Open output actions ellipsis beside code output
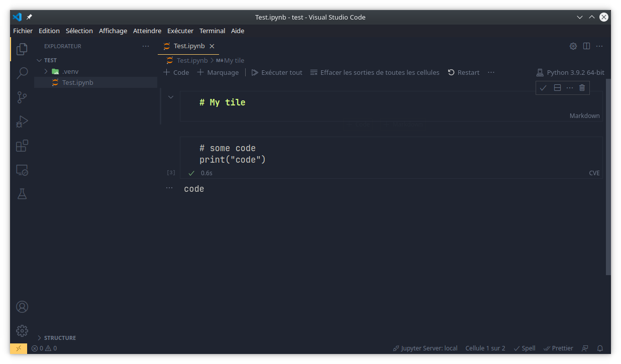The height and width of the screenshot is (364, 621). coord(169,187)
